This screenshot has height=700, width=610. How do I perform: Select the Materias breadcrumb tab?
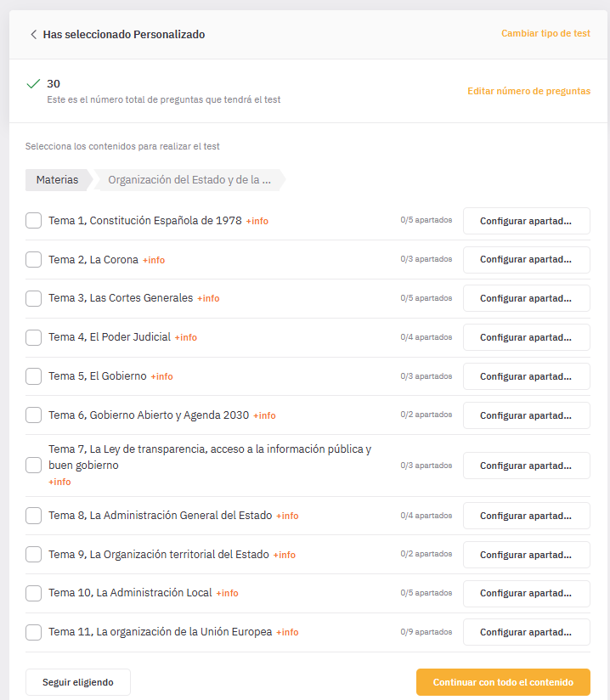[x=57, y=180]
